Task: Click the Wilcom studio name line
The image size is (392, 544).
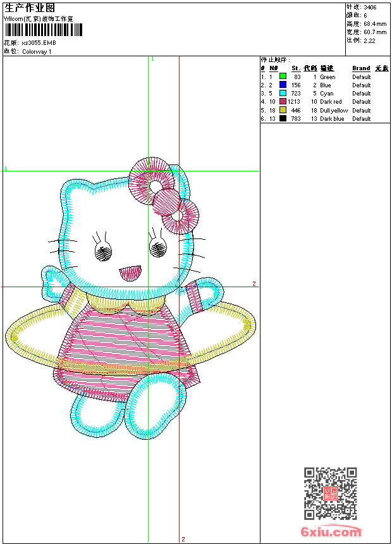Action: click(x=38, y=19)
